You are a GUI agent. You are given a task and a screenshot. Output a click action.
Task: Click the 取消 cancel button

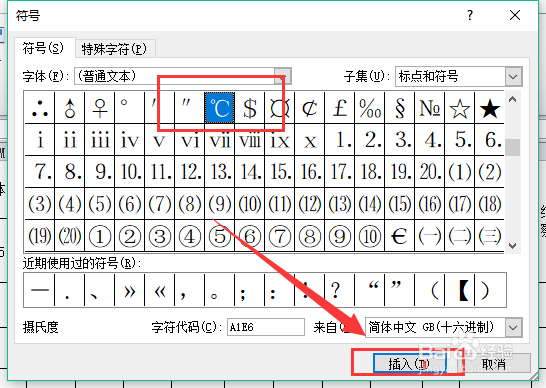pos(494,364)
